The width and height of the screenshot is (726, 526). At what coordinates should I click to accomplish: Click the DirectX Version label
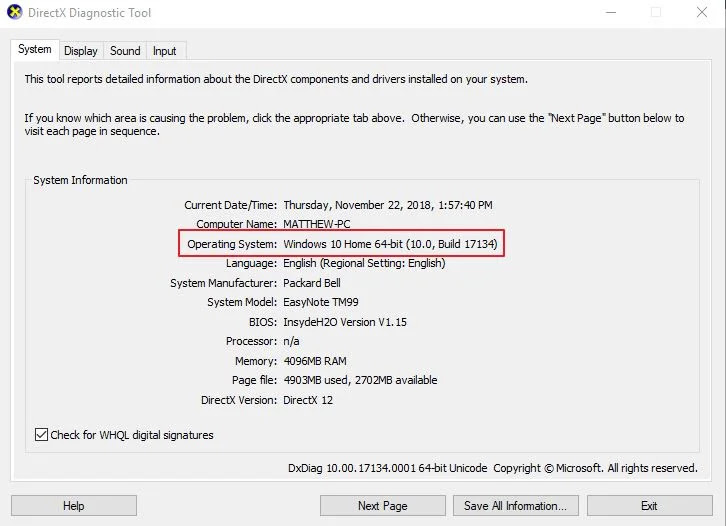239,400
